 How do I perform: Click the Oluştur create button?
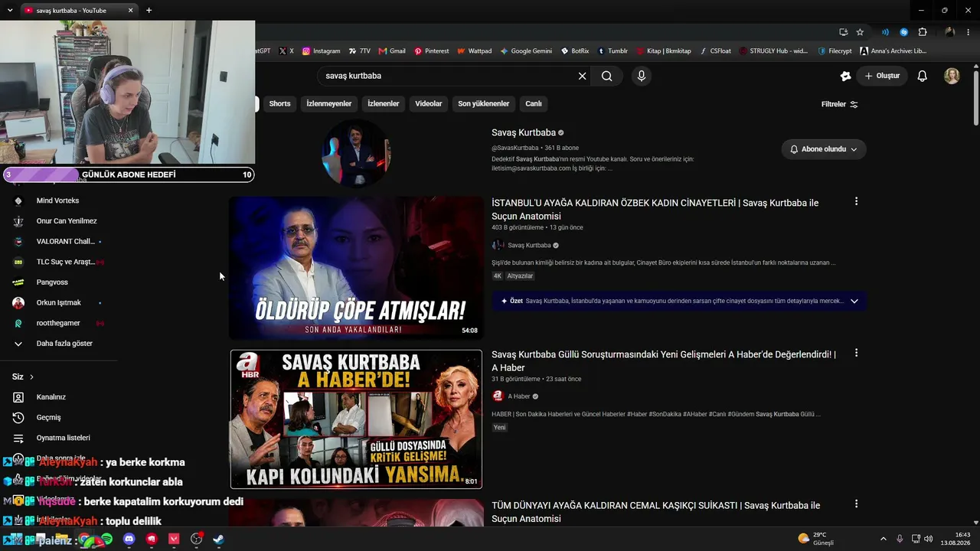click(x=882, y=76)
